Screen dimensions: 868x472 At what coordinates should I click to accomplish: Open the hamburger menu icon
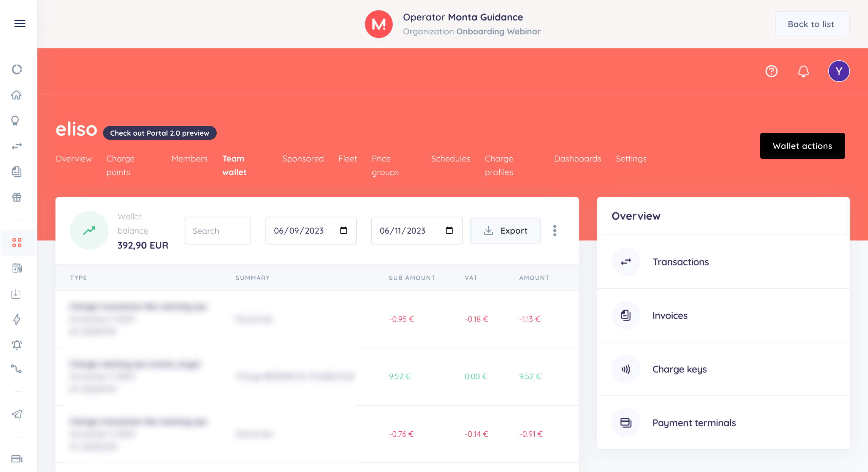coord(20,23)
